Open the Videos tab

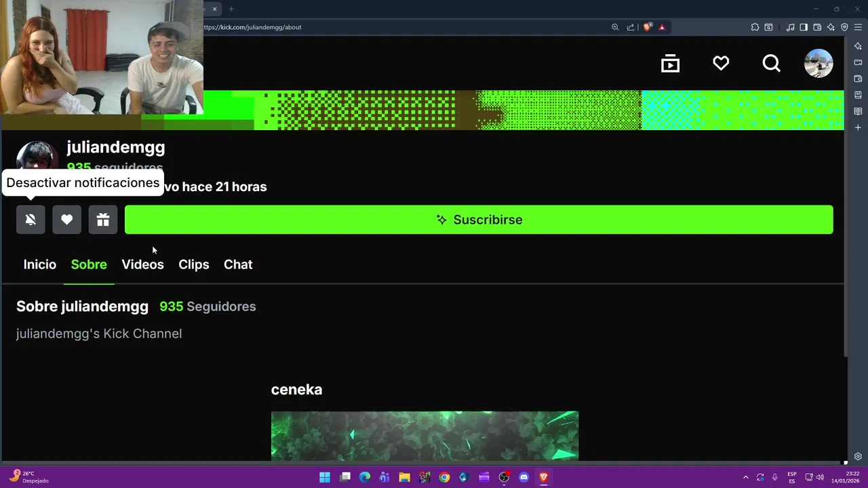(142, 264)
